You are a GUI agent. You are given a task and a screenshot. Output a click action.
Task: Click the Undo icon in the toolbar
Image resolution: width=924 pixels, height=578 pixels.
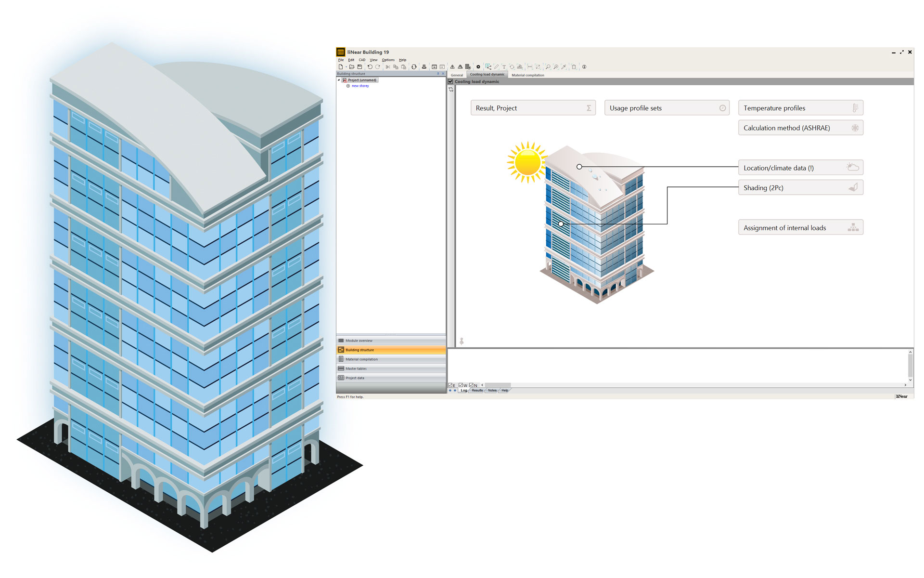(x=370, y=67)
